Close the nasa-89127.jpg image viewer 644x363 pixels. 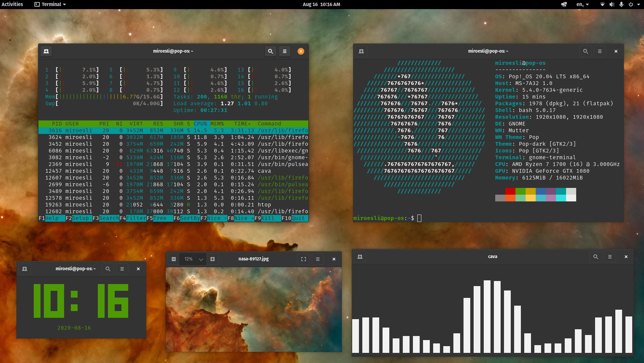(334, 259)
